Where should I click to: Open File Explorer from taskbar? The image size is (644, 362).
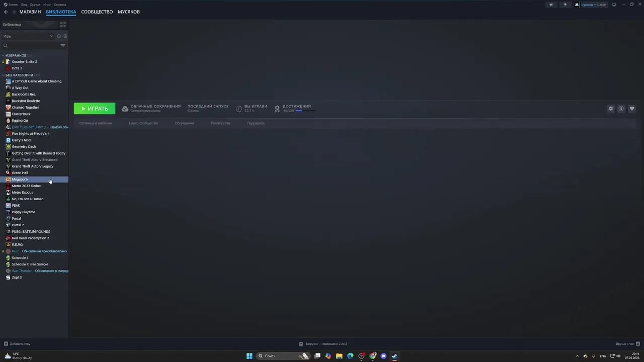[339, 356]
